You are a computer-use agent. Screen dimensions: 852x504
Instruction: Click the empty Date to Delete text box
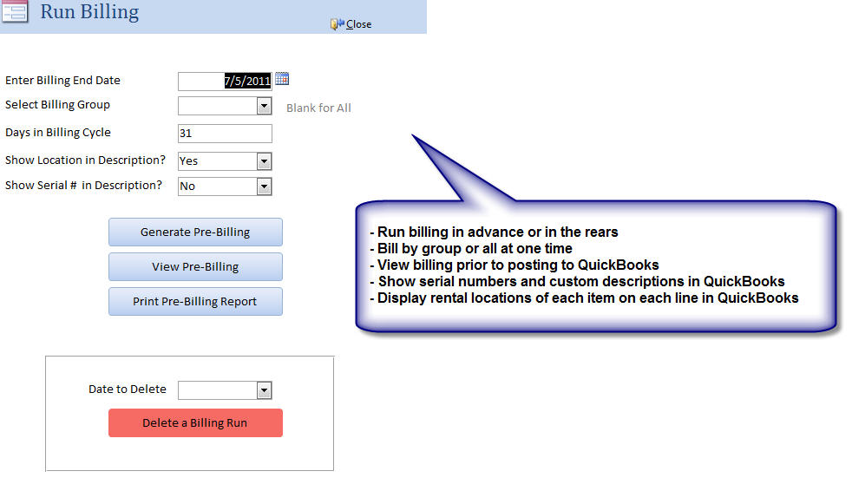[x=218, y=390]
